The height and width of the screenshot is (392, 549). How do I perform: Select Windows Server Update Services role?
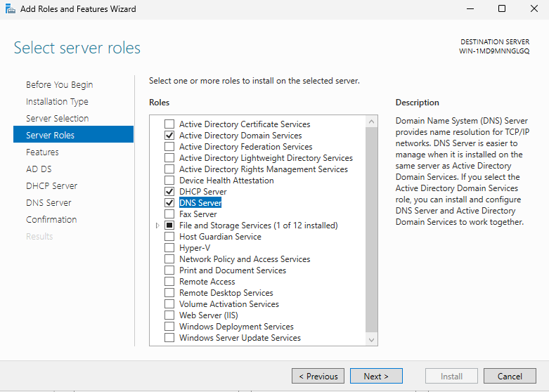[169, 338]
